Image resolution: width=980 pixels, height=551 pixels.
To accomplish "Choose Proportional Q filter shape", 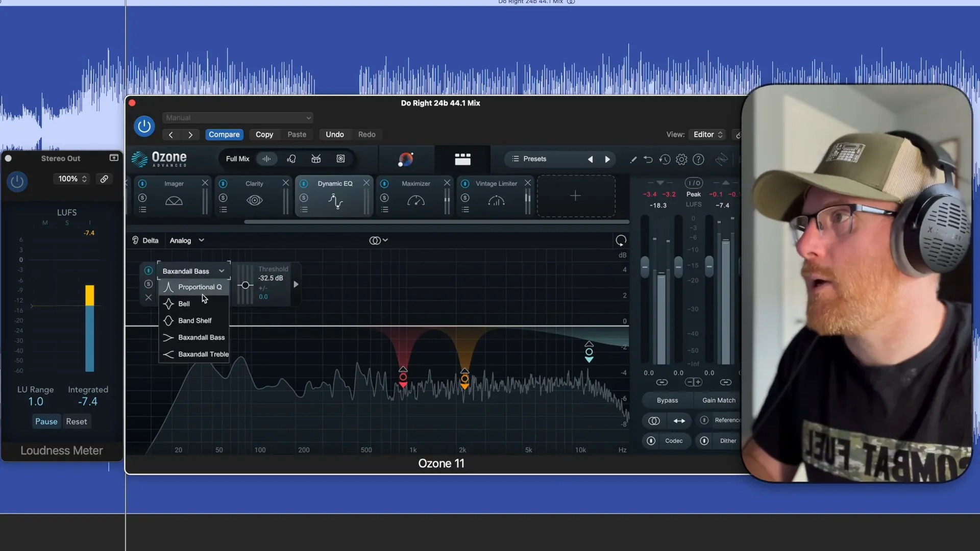I will 194,287.
